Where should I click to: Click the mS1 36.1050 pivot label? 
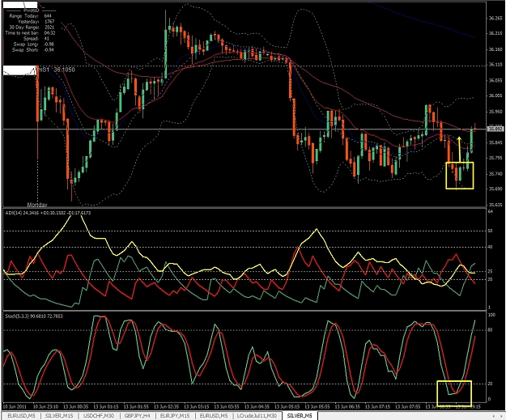56,70
